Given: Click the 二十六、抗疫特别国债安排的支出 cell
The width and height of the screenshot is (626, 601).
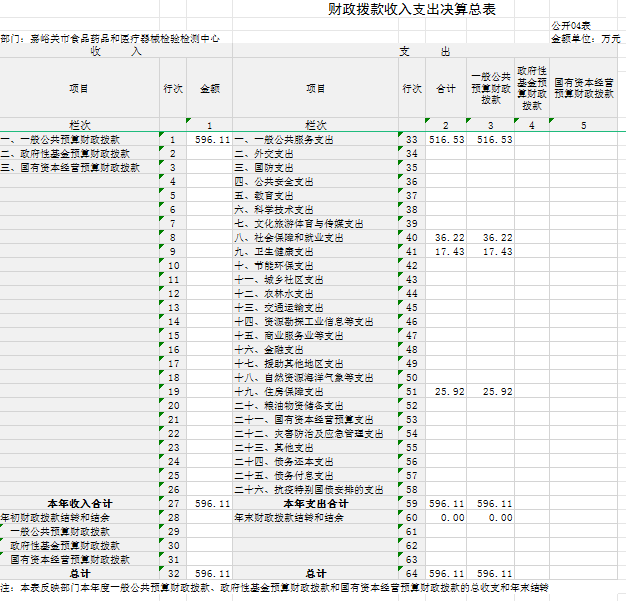Looking at the screenshot, I should pos(309,490).
